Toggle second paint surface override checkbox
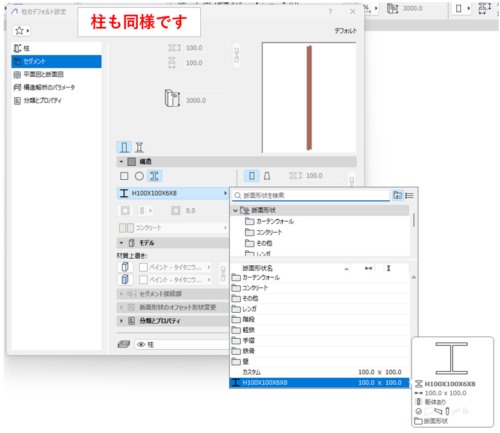This screenshot has width=500, height=433. pyautogui.click(x=143, y=280)
